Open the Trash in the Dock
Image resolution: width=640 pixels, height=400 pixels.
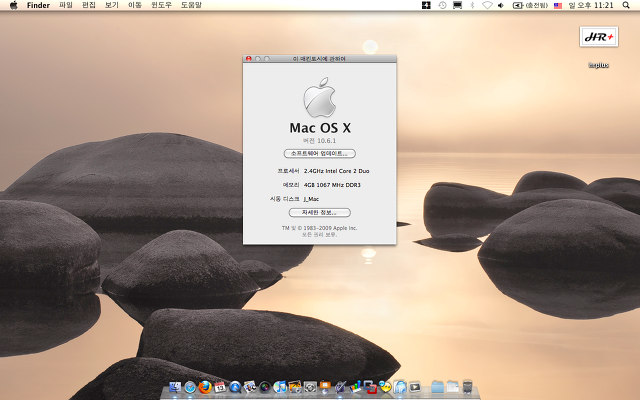tap(467, 387)
